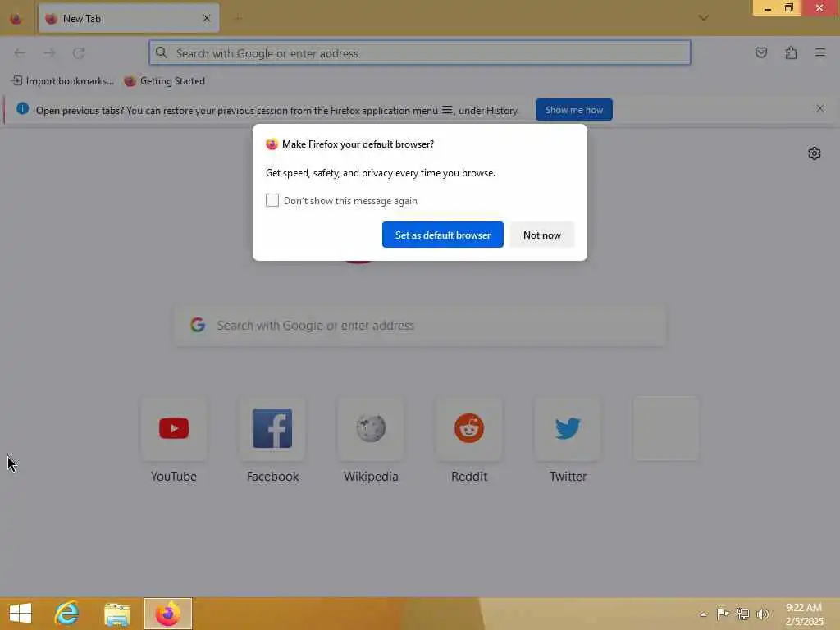Open Save to Pocket icon
The height and width of the screenshot is (630, 840).
pyautogui.click(x=760, y=52)
